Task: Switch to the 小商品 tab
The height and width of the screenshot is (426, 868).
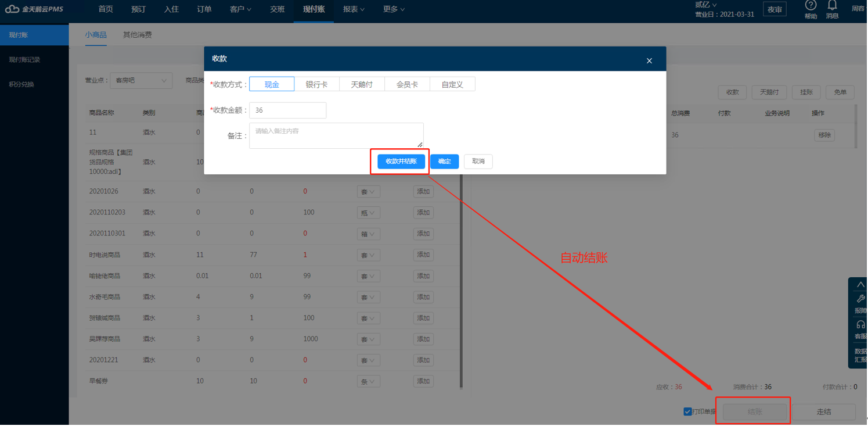Action: [96, 35]
